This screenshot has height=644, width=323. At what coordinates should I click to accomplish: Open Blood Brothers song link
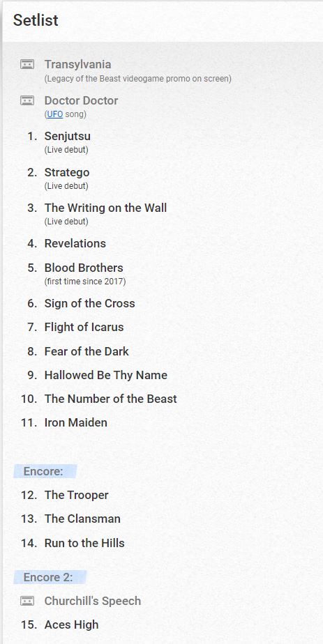84,268
